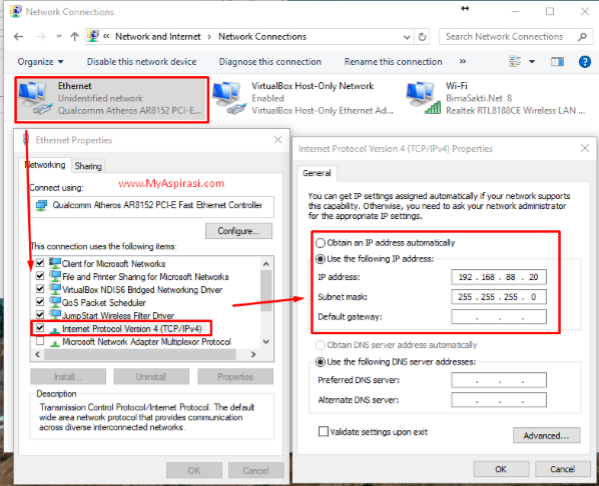The width and height of the screenshot is (599, 486).
Task: Click the Install button
Action: [x=68, y=376]
